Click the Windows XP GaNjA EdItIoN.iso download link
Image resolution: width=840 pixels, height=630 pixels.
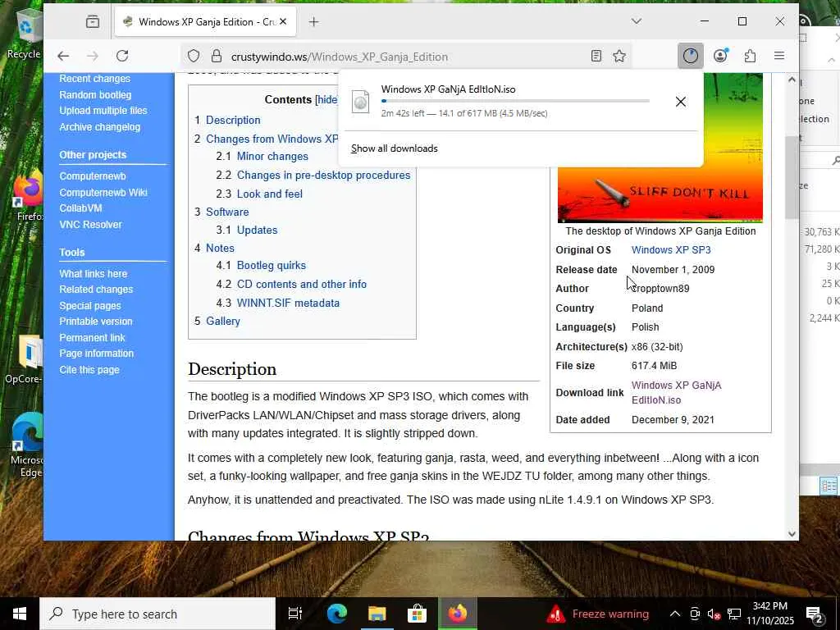point(676,393)
